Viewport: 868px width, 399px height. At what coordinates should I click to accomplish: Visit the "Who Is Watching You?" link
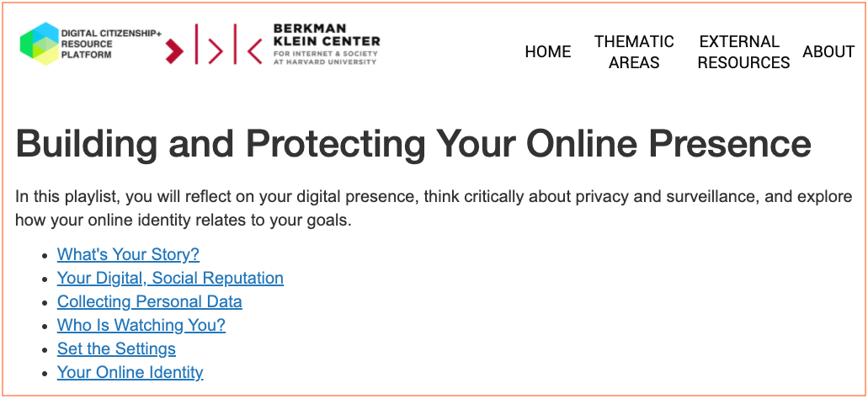pos(141,325)
